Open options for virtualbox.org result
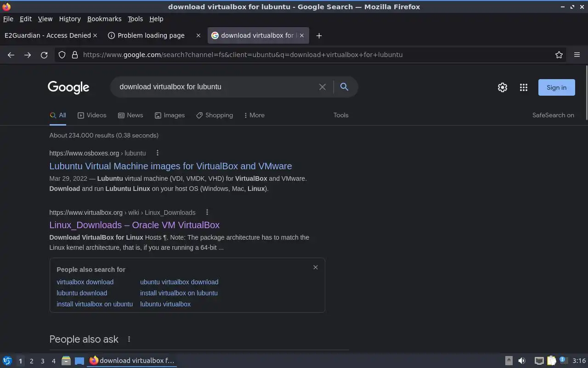Viewport: 588px width, 368px height. (x=207, y=212)
